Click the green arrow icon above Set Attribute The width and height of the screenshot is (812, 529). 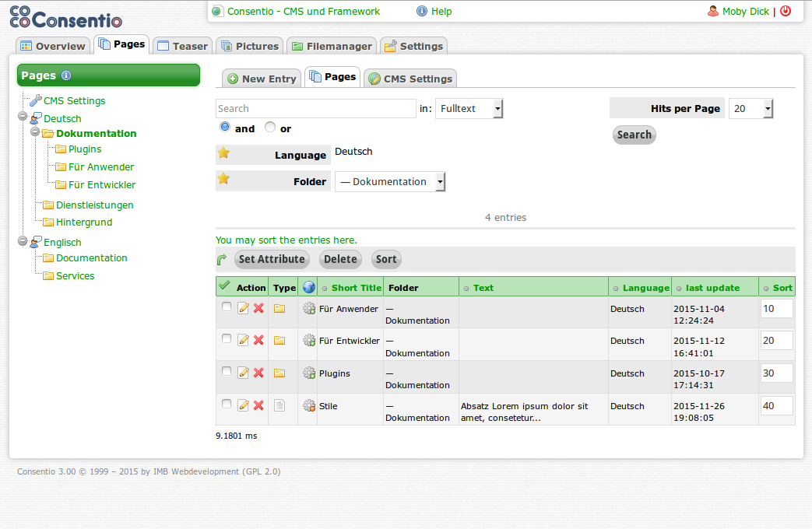[222, 258]
